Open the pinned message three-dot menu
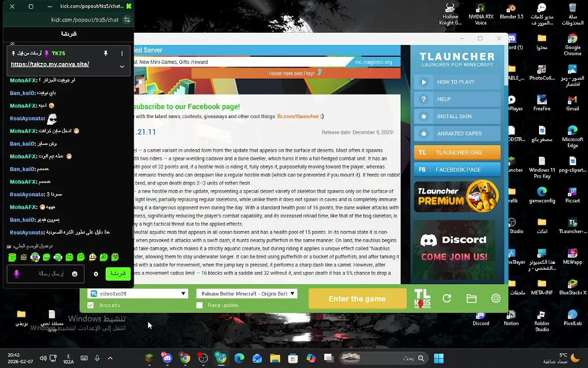Image resolution: width=588 pixels, height=368 pixels. pos(122,53)
